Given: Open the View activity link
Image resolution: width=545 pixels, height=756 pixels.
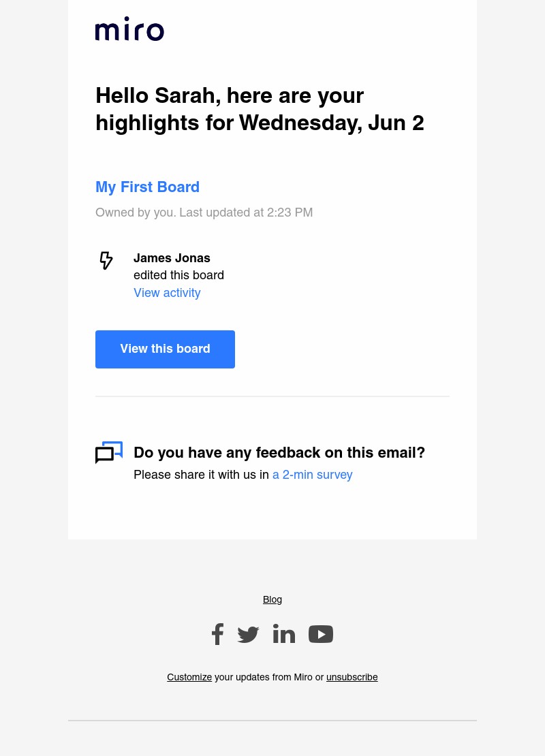Looking at the screenshot, I should coord(167,293).
